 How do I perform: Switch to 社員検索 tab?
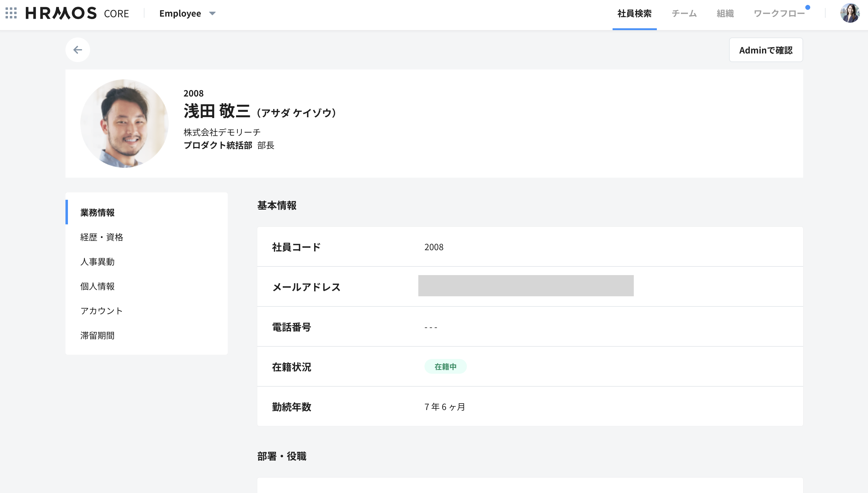click(x=634, y=14)
